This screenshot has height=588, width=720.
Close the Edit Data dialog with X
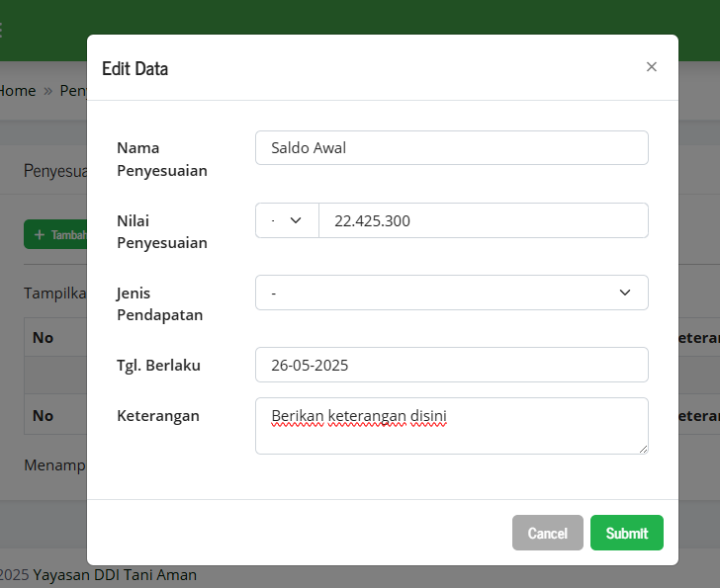tap(651, 67)
